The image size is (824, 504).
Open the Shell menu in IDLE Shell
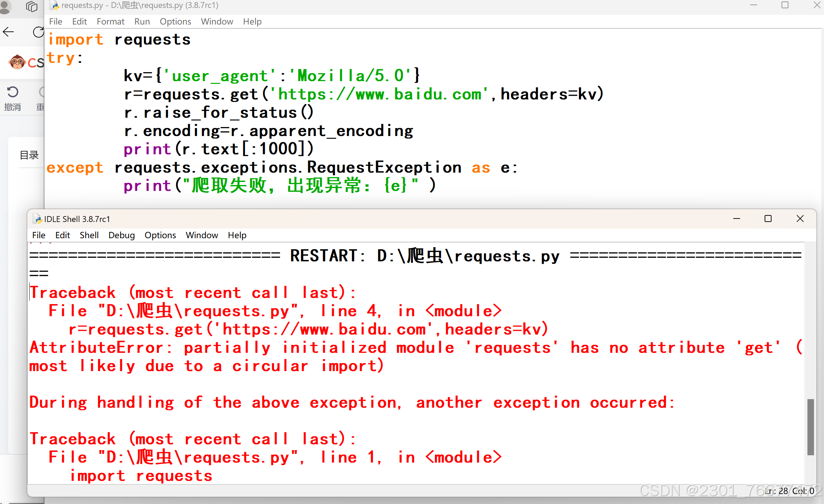tap(89, 235)
